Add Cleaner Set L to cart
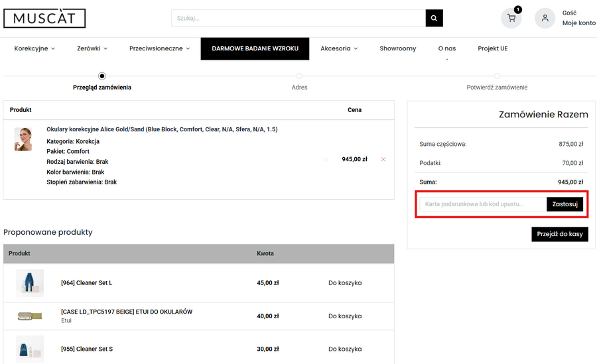The width and height of the screenshot is (597, 364). (345, 283)
